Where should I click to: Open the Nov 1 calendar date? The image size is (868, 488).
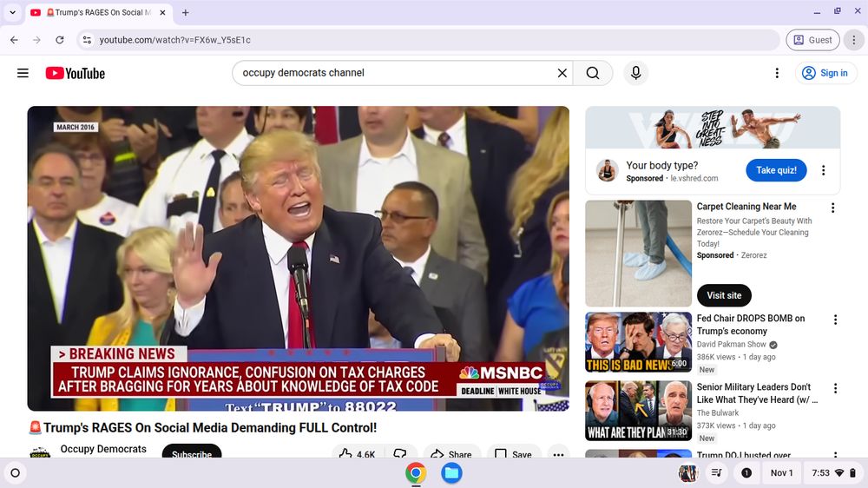click(781, 473)
